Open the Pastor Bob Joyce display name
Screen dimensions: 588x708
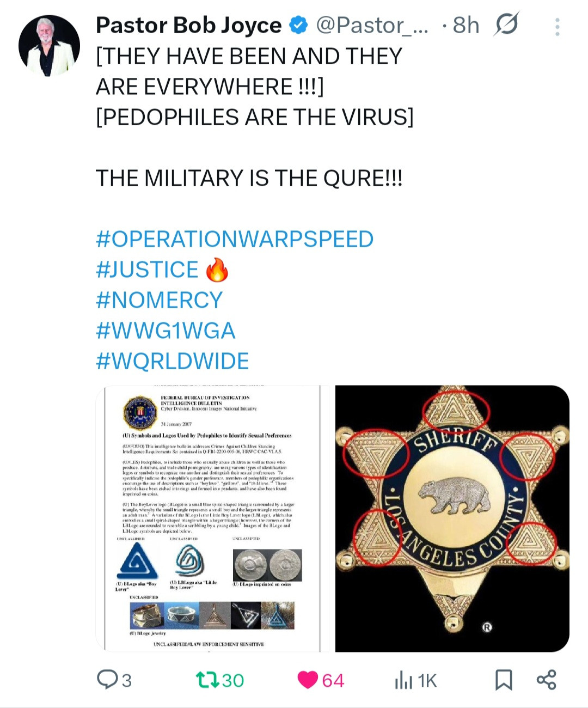189,25
